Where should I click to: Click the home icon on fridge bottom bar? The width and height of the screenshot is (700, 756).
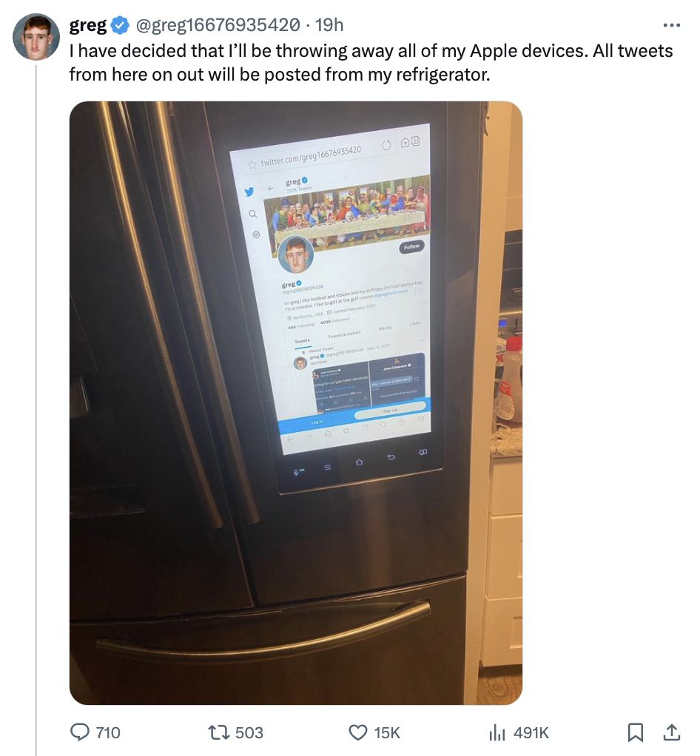click(x=359, y=462)
